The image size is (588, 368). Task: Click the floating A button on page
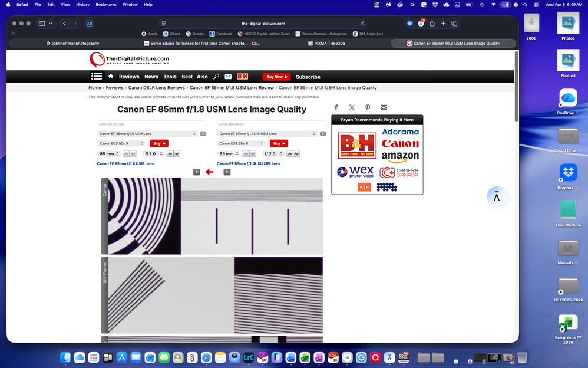point(497,196)
